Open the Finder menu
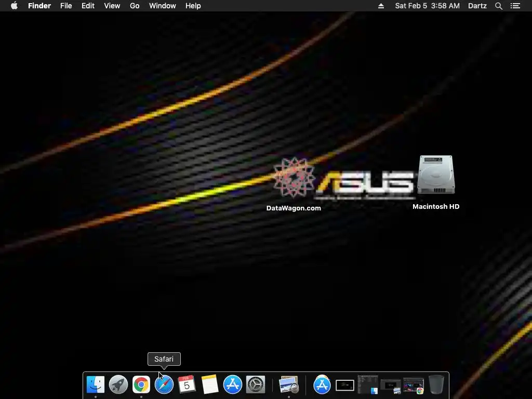Screen dimensions: 532x399 (x=39, y=6)
